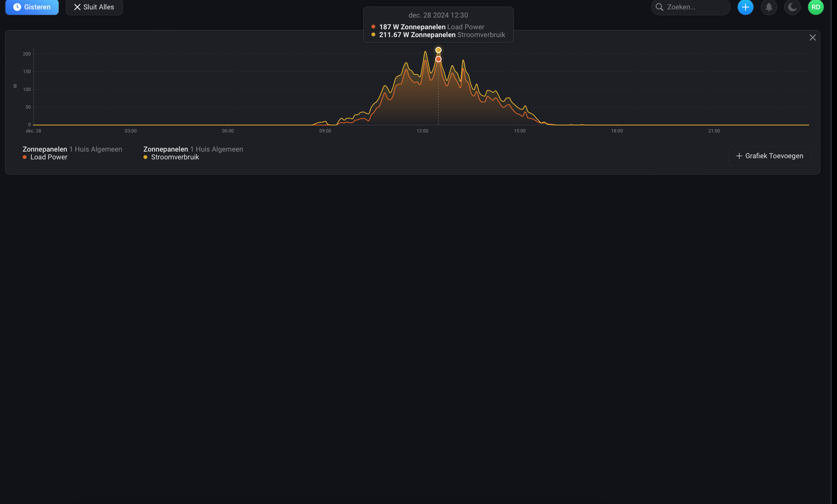
Task: Toggle the Load Power legend series
Action: point(49,157)
